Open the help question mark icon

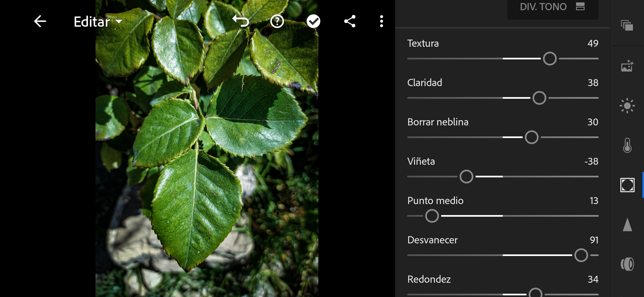pos(277,21)
